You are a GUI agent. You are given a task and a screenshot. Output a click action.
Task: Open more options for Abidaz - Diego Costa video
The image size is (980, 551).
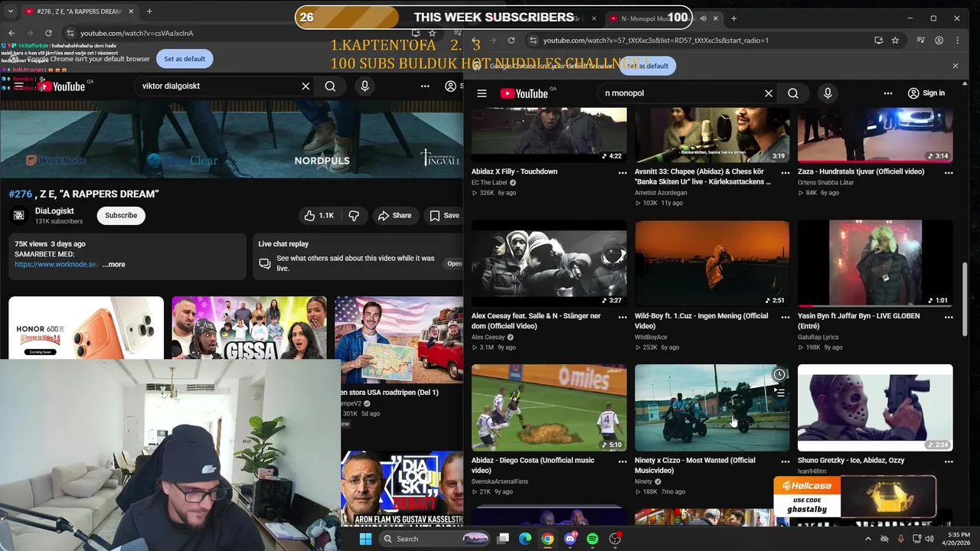[622, 461]
